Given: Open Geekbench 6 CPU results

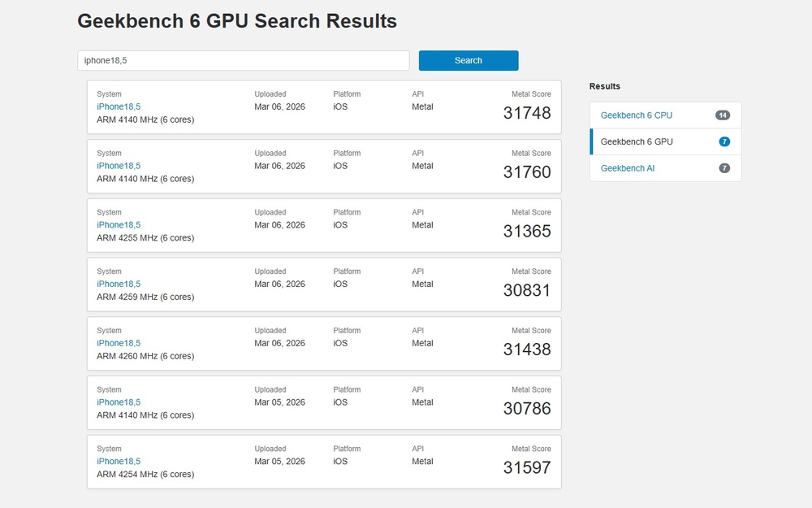Looking at the screenshot, I should [636, 115].
